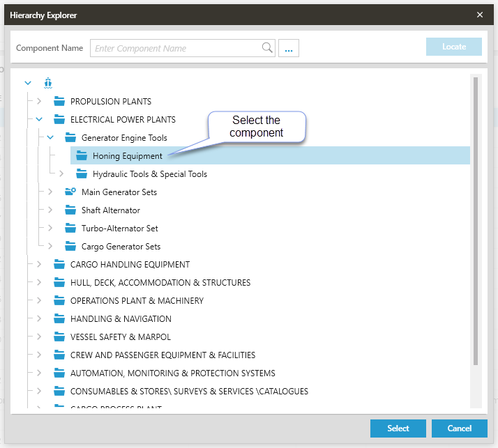Focus the Component Name input field
Viewport: 498px width, 448px height.
click(x=182, y=48)
